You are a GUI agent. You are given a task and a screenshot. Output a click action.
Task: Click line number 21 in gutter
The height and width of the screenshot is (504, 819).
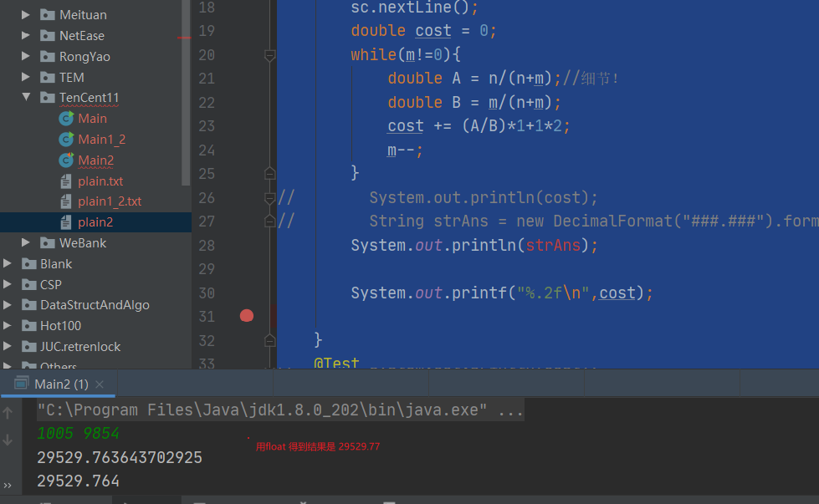[x=207, y=79]
